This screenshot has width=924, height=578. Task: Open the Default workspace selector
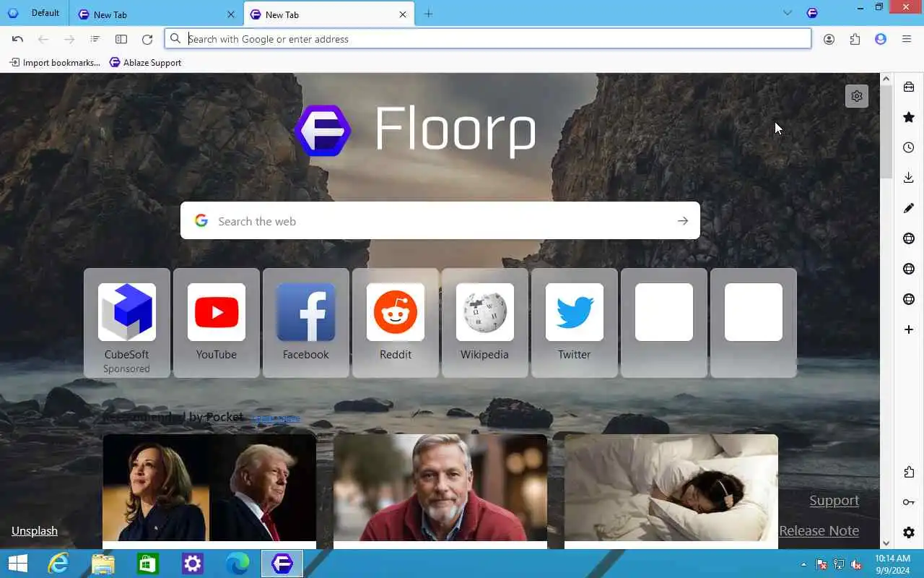coord(34,13)
